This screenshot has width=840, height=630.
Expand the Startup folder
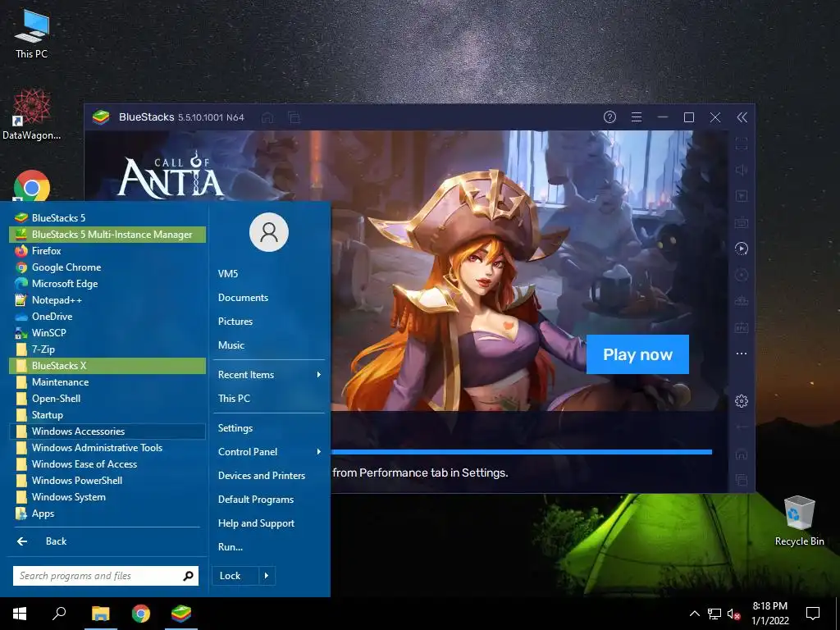107,415
